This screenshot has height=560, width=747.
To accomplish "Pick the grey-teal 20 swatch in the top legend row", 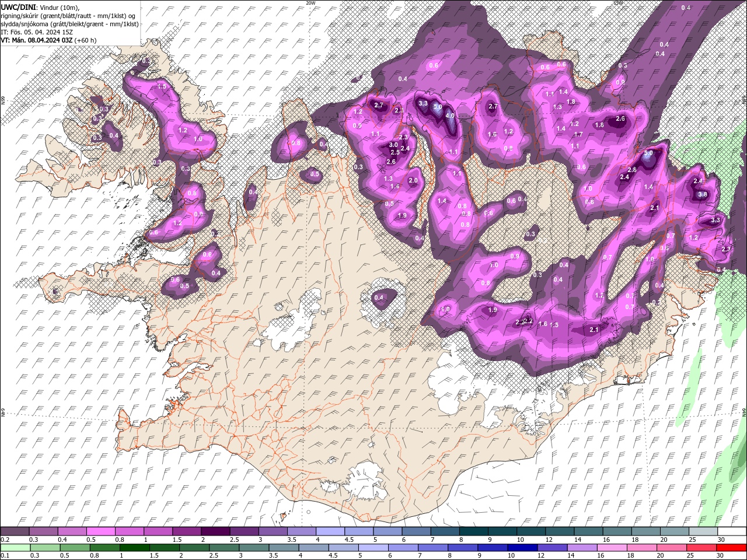I will click(675, 531).
